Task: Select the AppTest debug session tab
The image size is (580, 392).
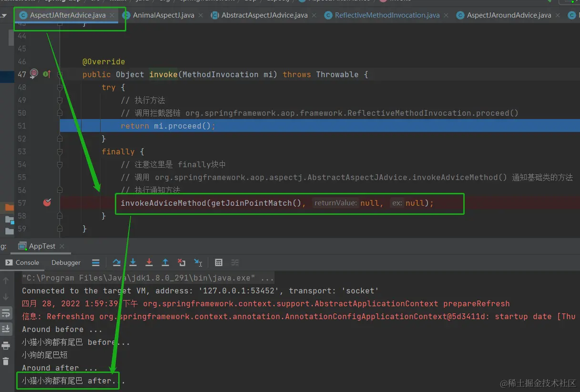Action: tap(42, 246)
